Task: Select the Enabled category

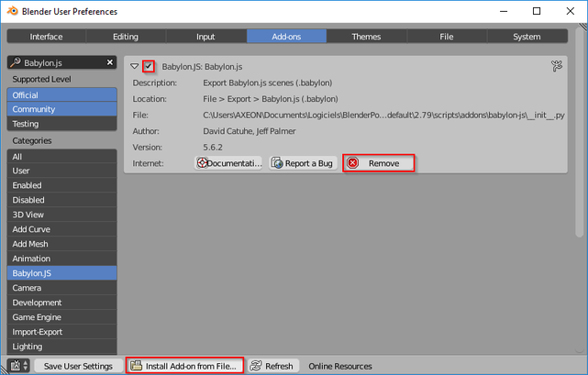Action: (x=61, y=185)
